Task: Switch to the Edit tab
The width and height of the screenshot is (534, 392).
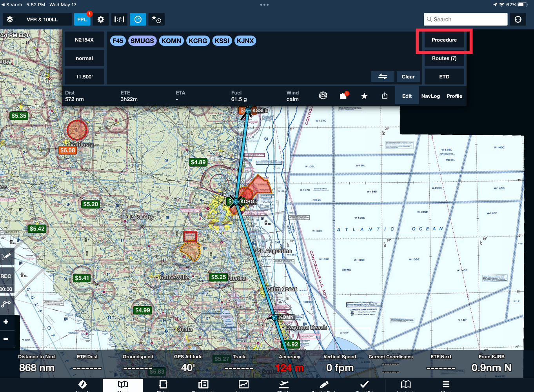Action: pos(407,96)
